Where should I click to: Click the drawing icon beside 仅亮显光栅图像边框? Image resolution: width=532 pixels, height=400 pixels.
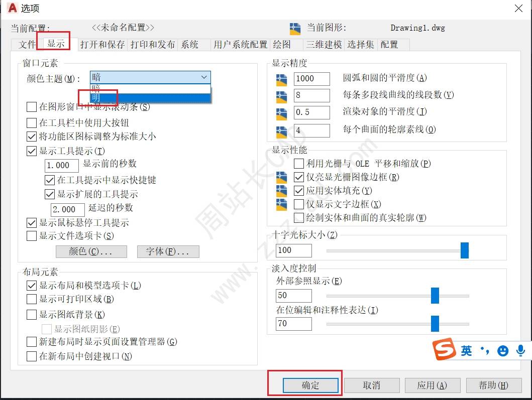coord(281,177)
